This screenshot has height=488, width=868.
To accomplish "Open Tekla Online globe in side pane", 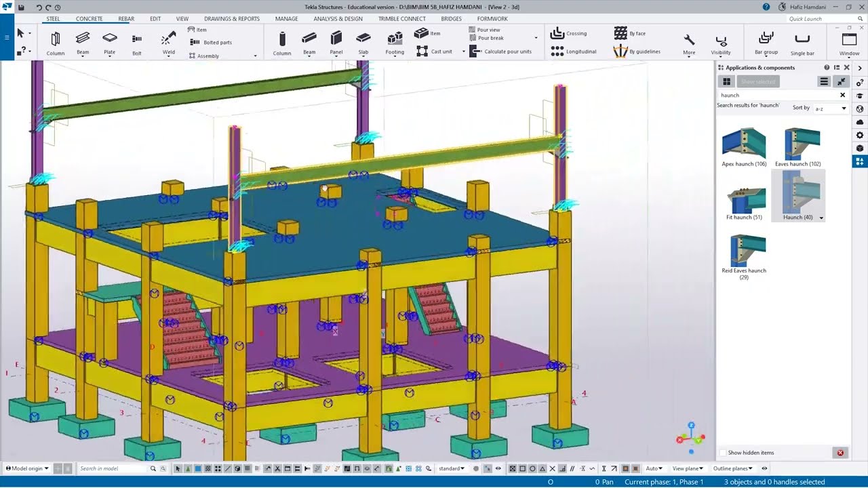I will (x=860, y=108).
